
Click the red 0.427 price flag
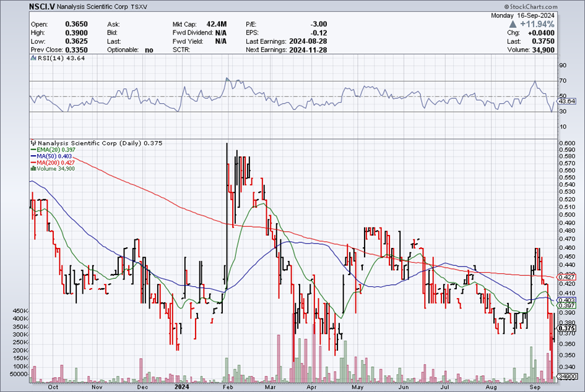tap(566, 277)
